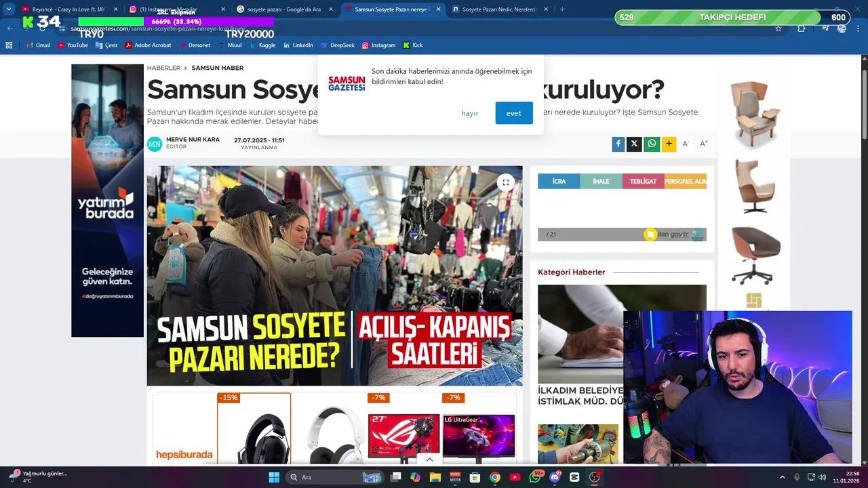Image resolution: width=868 pixels, height=488 pixels.
Task: Open media control icon in toolbar
Action: pos(825,28)
